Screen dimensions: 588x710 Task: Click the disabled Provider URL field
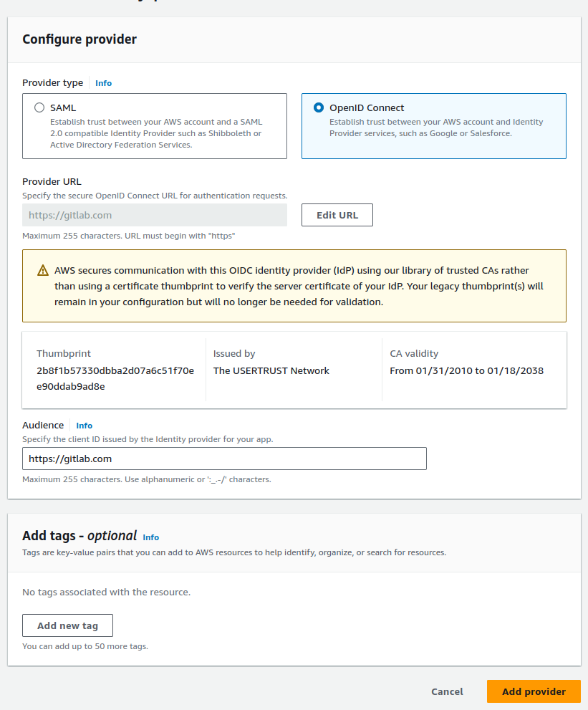pyautogui.click(x=154, y=215)
